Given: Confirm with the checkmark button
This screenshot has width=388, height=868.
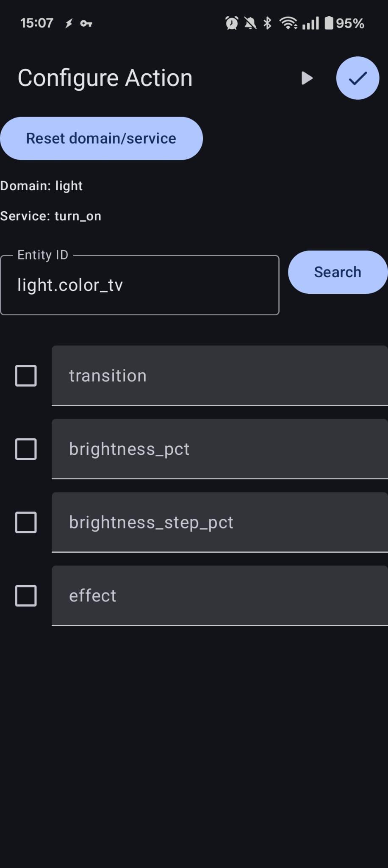Looking at the screenshot, I should 358,78.
